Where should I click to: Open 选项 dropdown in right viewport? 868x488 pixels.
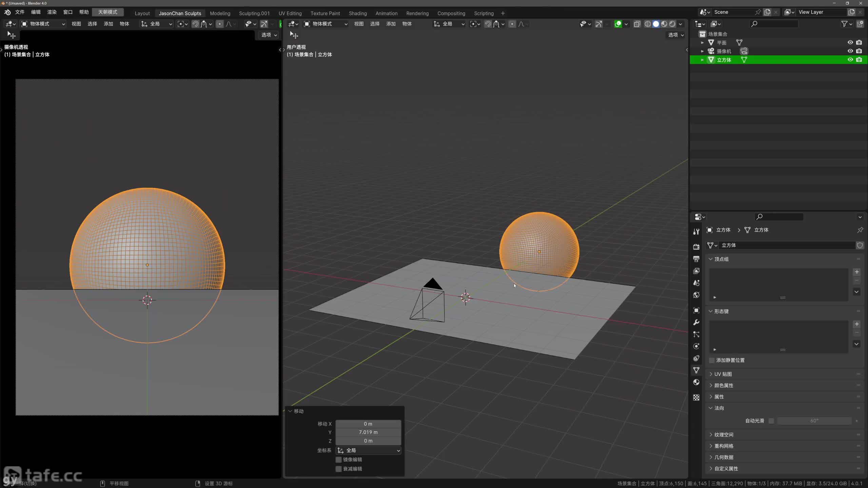pyautogui.click(x=676, y=35)
